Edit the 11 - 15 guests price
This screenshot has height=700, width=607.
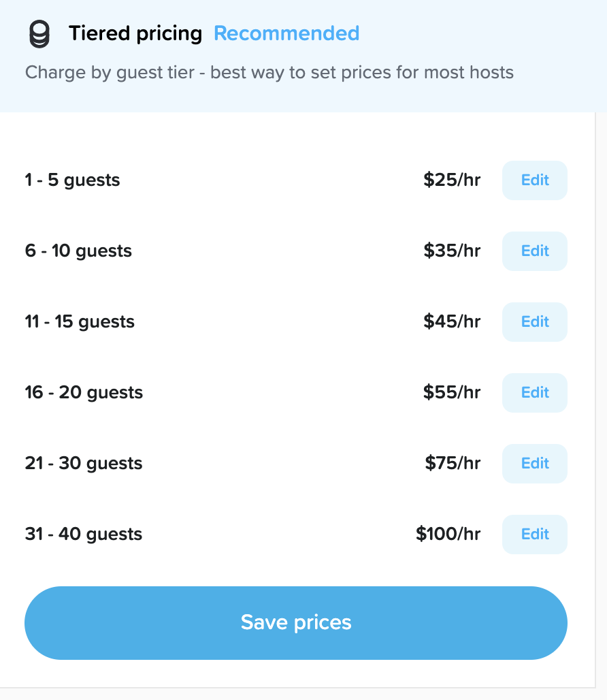534,322
